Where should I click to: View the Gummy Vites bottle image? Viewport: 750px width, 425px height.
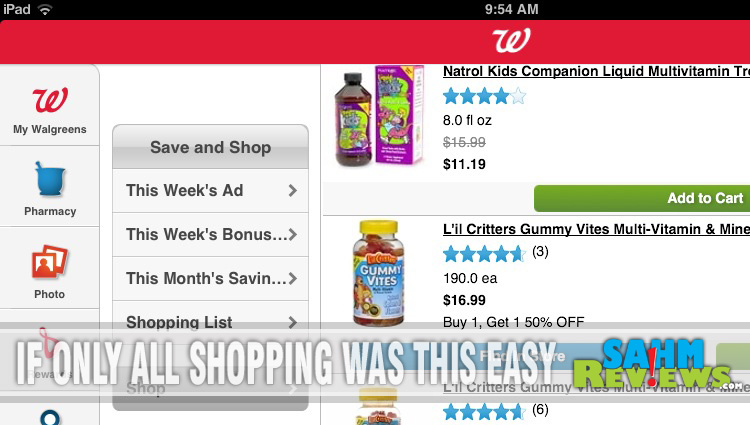point(378,273)
